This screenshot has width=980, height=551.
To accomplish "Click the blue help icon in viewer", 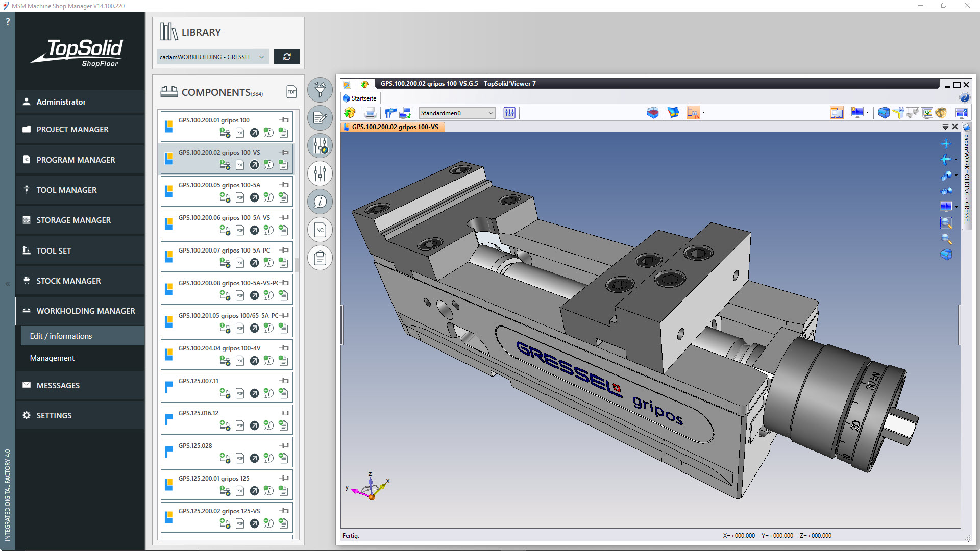I will click(964, 98).
